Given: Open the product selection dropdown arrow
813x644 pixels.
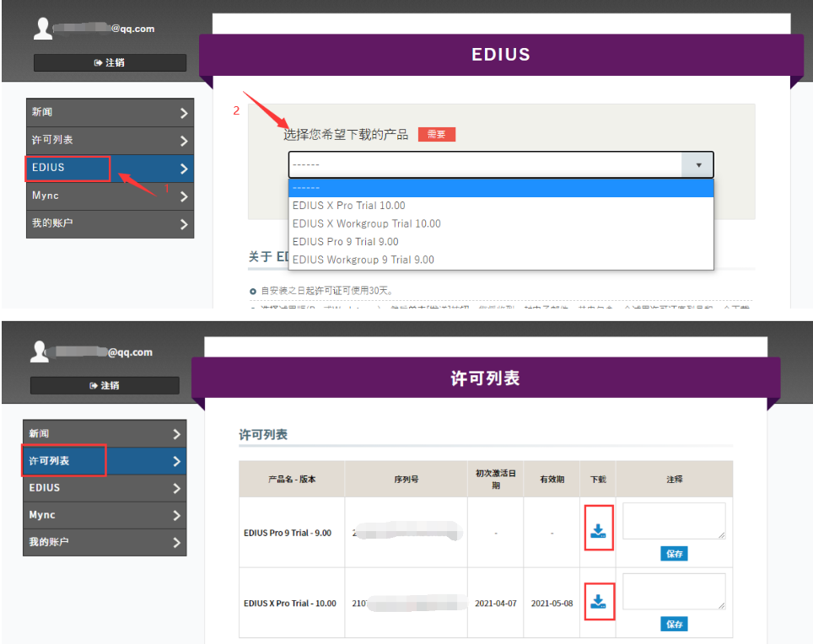Looking at the screenshot, I should [698, 165].
